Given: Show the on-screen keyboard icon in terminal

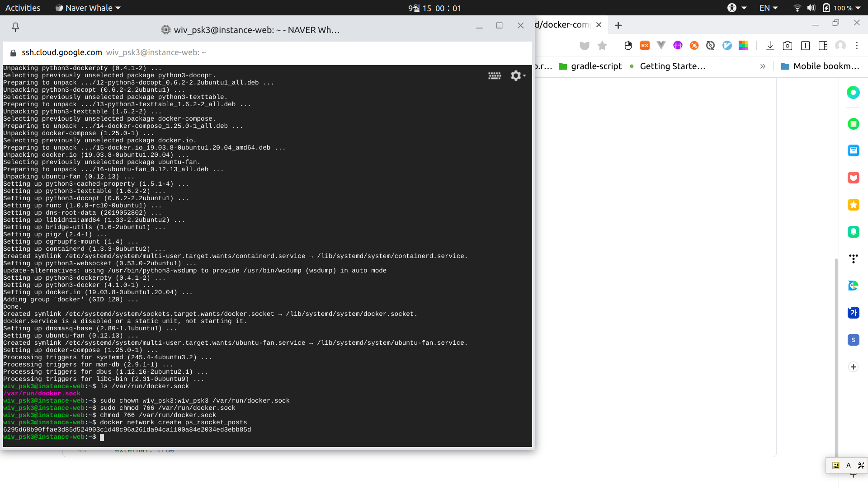Looking at the screenshot, I should (x=495, y=75).
